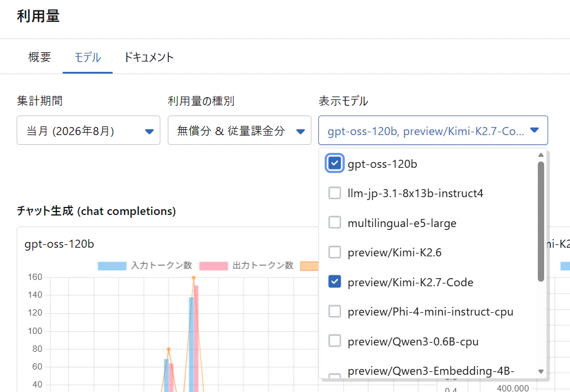The width and height of the screenshot is (570, 392).
Task: Select the モデル tab
Action: [87, 57]
